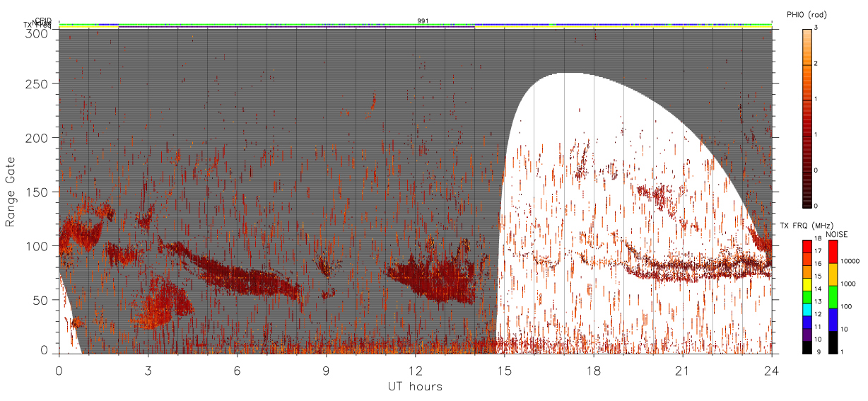
Task: Click y-axis tick label '200'
Action: point(36,138)
